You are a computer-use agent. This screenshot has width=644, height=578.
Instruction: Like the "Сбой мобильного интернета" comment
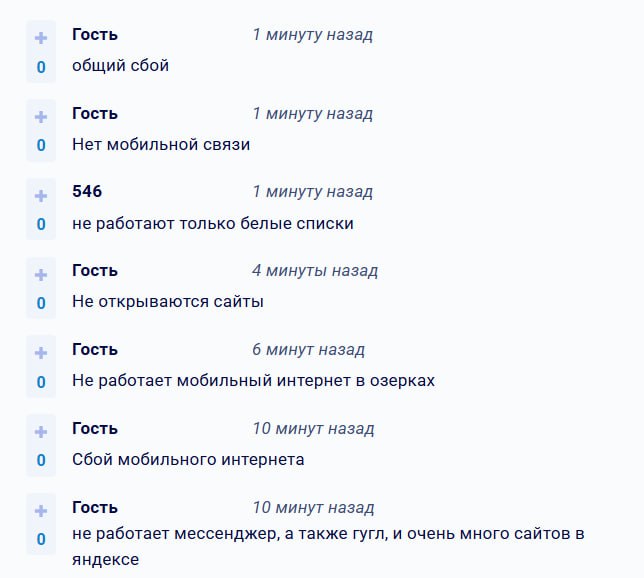click(x=41, y=432)
